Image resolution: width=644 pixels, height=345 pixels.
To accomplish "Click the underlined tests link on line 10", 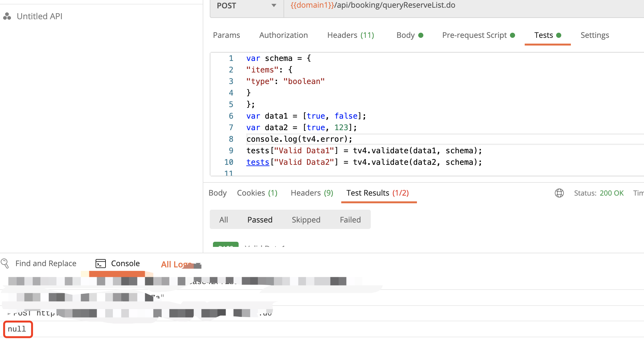I will [258, 162].
